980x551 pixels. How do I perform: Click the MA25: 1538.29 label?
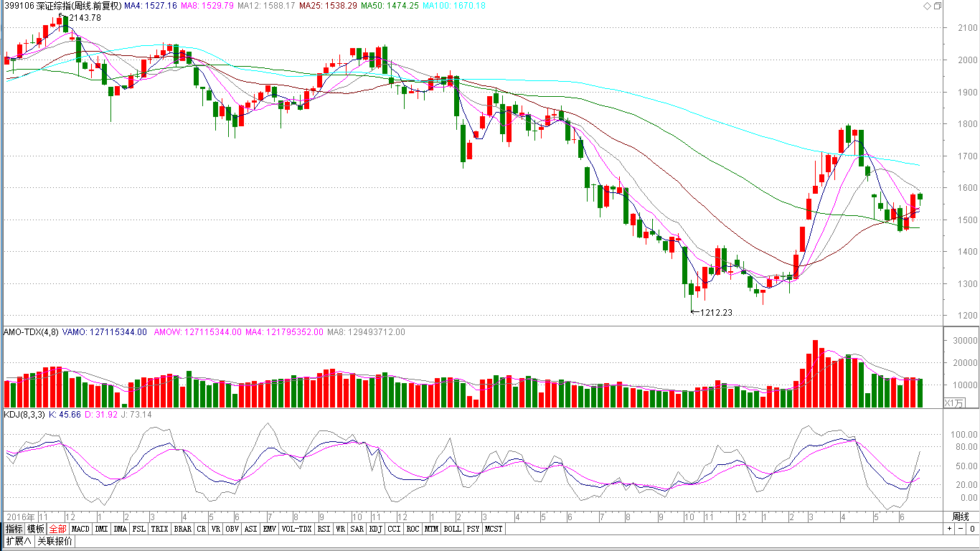328,6
